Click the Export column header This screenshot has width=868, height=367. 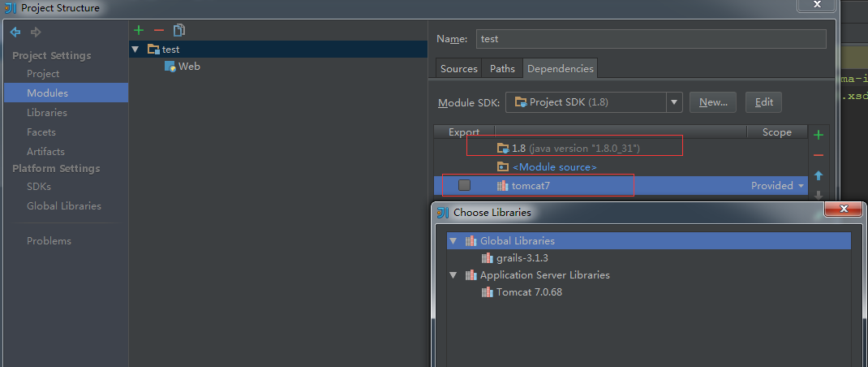click(464, 132)
